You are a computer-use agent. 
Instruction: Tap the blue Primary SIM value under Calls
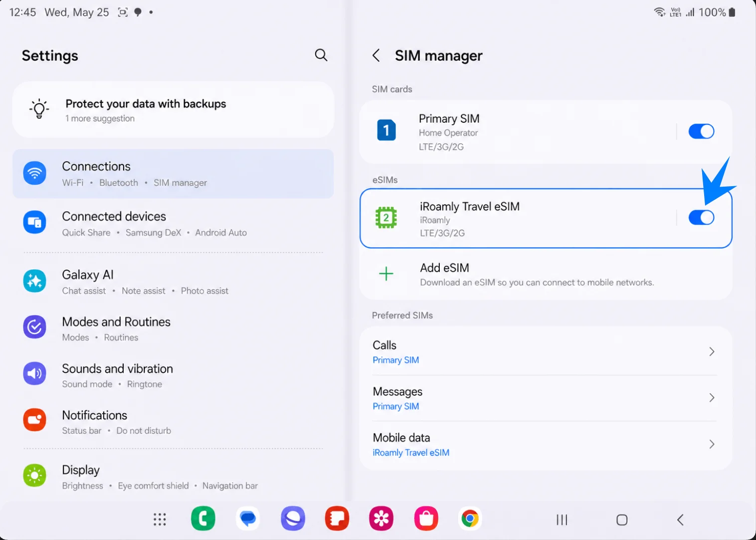tap(395, 360)
